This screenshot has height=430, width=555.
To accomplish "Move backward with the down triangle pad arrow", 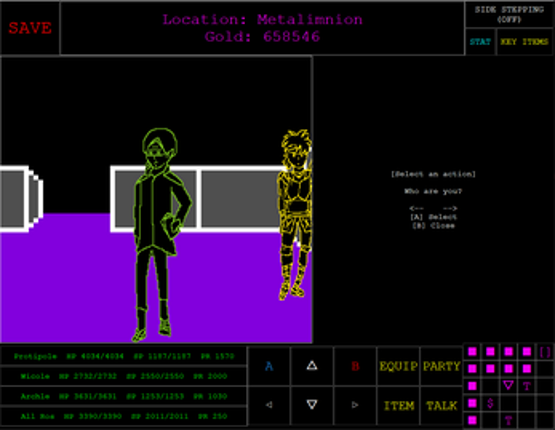I will [312, 405].
